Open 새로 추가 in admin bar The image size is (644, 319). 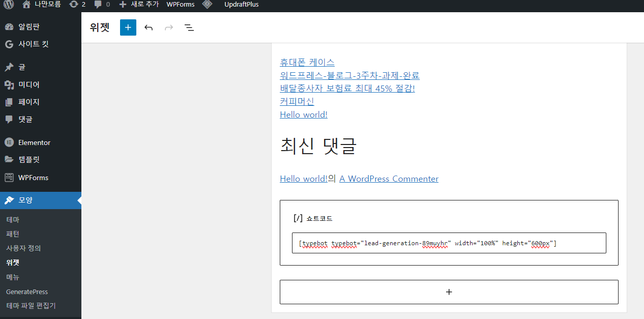pos(139,4)
